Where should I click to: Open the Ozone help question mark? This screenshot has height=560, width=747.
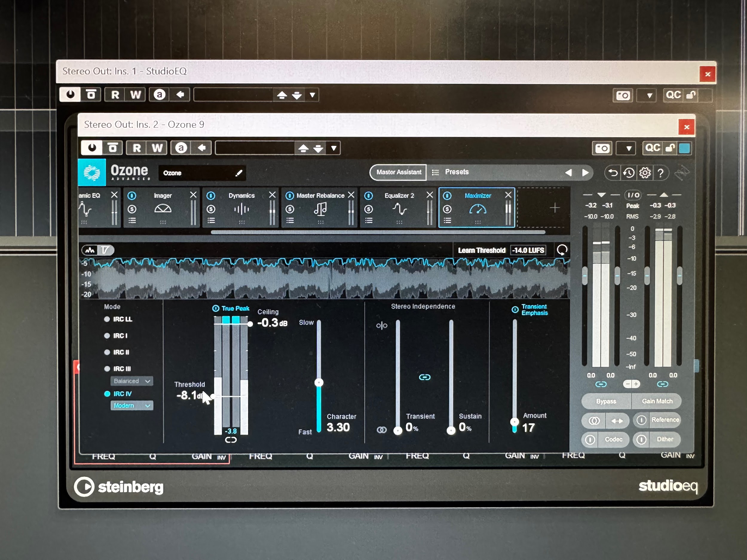[661, 173]
